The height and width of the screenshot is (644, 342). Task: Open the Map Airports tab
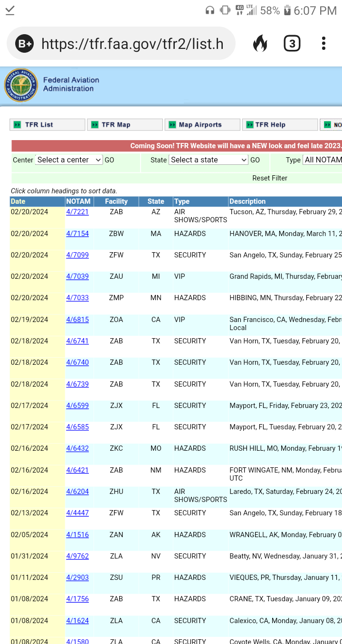[x=202, y=124]
